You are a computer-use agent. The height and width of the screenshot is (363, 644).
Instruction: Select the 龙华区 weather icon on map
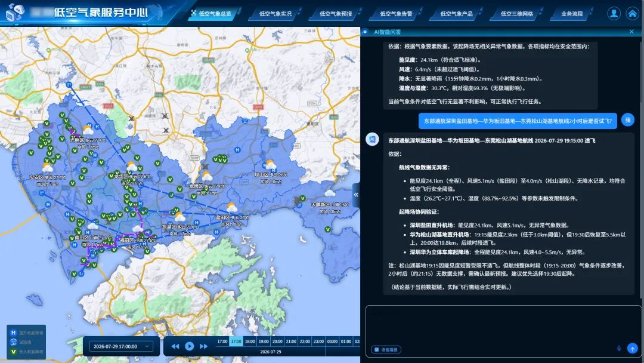132,167
